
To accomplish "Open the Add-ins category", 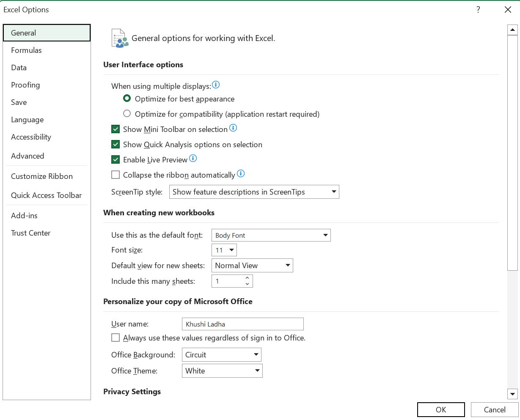I will (x=47, y=215).
